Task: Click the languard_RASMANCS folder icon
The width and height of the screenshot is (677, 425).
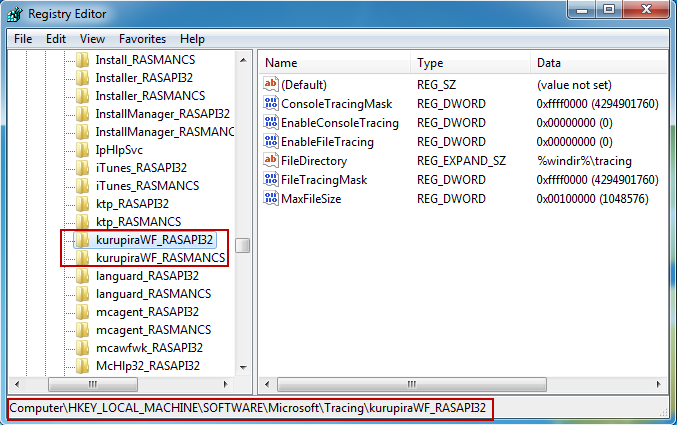Action: point(82,294)
